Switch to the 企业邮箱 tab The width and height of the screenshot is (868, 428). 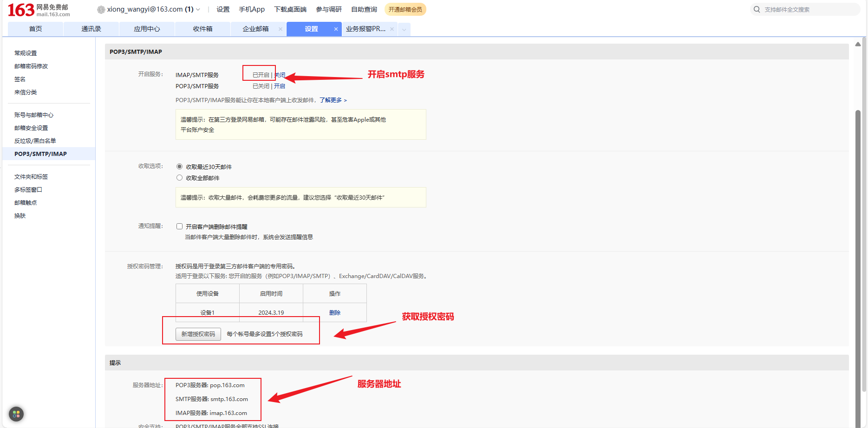(x=255, y=29)
